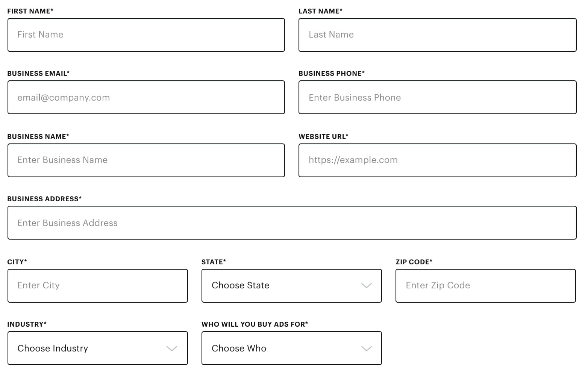Focus the Last Name text box

tap(437, 35)
